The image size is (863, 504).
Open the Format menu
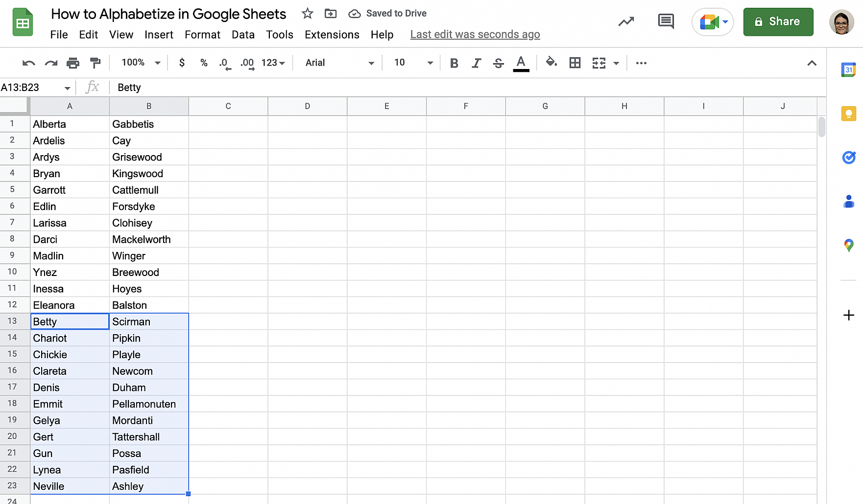click(202, 34)
